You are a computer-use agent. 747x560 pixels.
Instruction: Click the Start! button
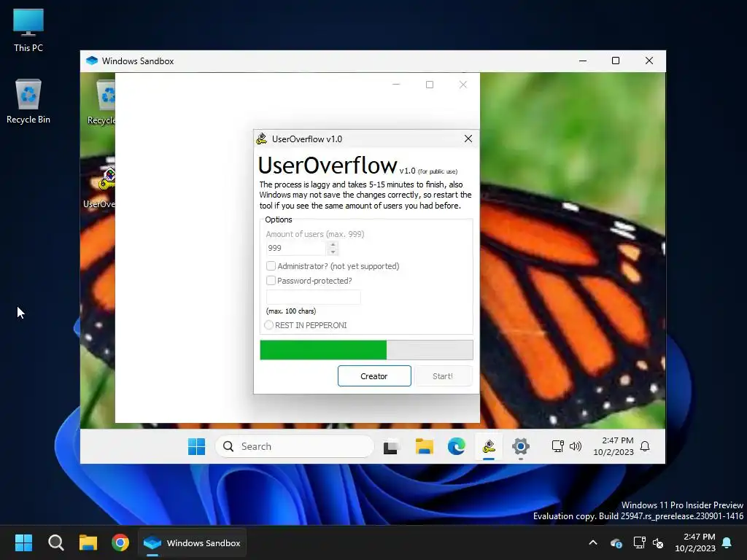pyautogui.click(x=443, y=376)
